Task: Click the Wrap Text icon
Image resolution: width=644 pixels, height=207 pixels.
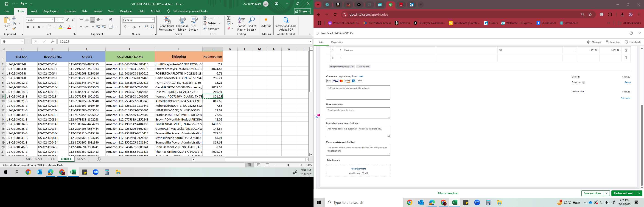Action: (x=111, y=20)
